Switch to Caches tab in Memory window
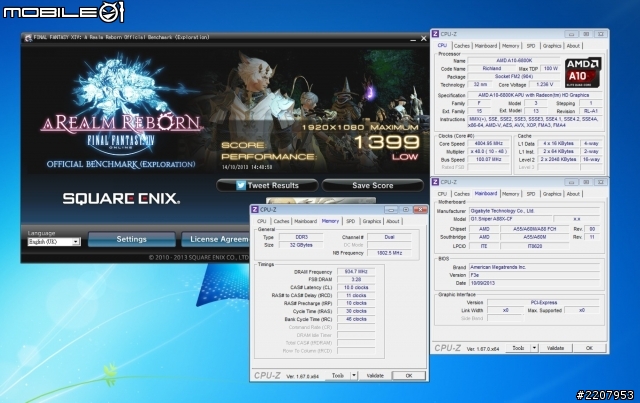The width and height of the screenshot is (640, 403). (281, 221)
